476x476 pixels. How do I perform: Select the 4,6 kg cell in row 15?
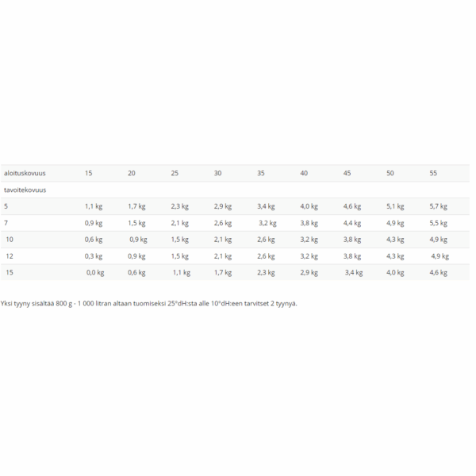point(439,273)
